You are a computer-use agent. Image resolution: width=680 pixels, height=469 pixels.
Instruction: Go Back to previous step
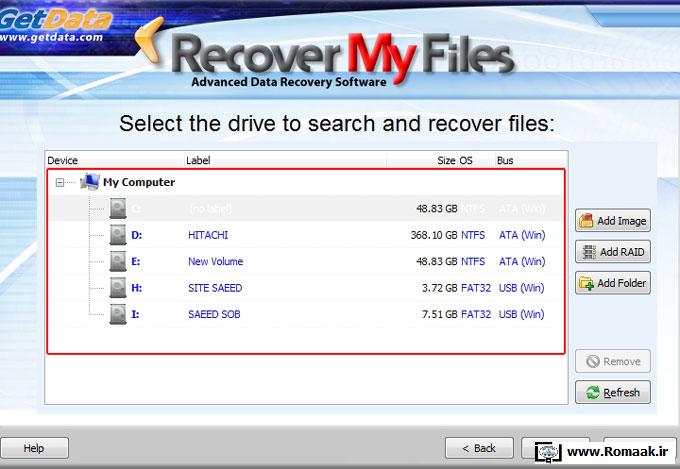pyautogui.click(x=479, y=448)
